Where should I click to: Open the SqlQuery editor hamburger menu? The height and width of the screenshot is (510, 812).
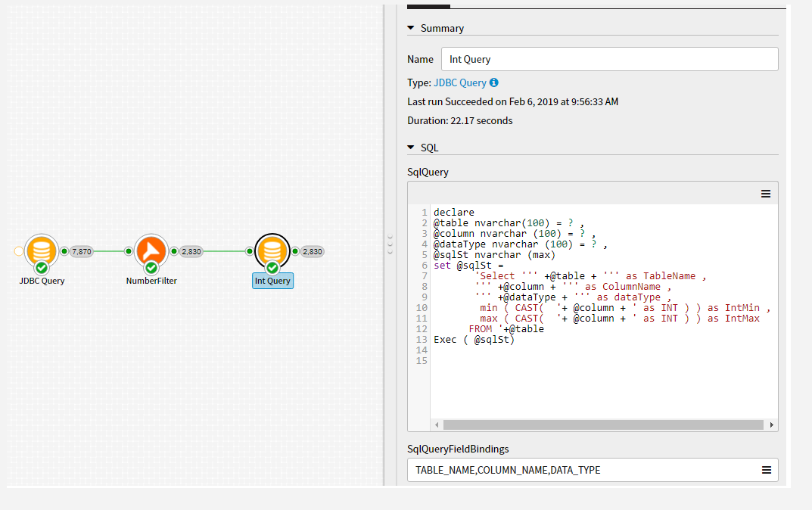[x=765, y=193]
